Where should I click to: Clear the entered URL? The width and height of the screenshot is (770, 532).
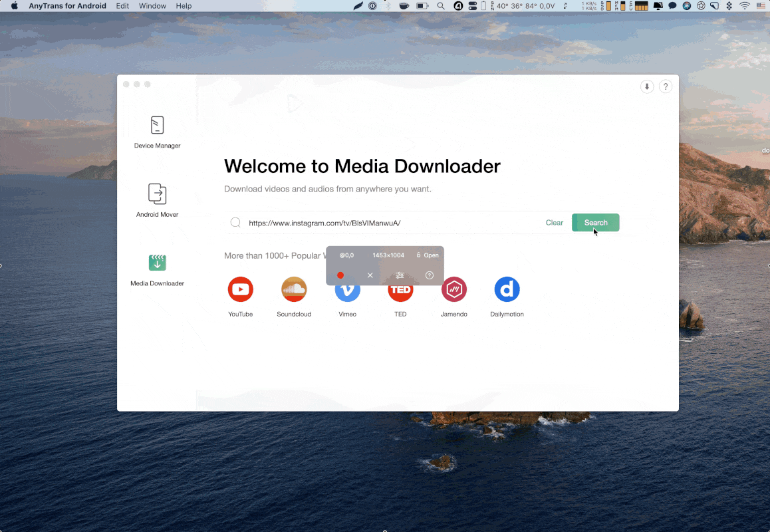coord(554,223)
